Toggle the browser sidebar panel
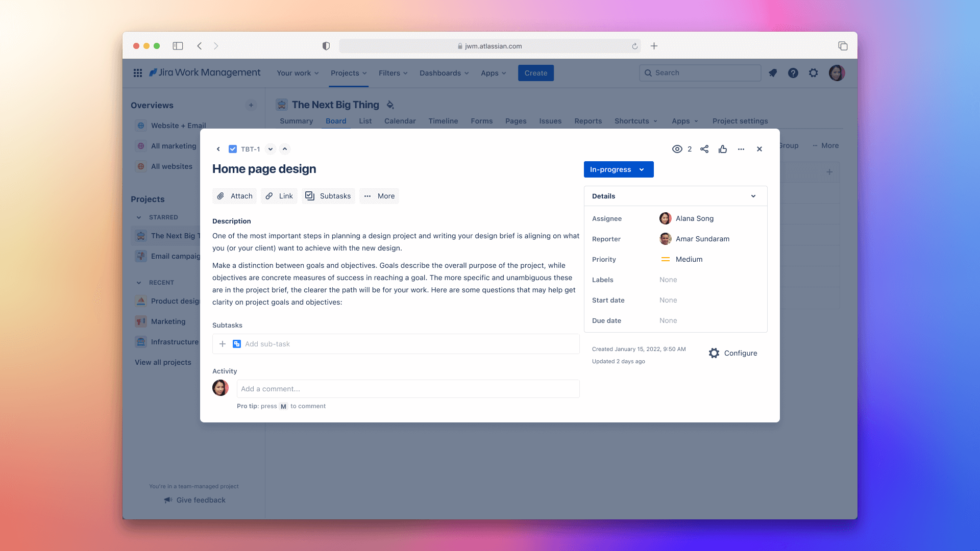The width and height of the screenshot is (980, 551). tap(178, 46)
